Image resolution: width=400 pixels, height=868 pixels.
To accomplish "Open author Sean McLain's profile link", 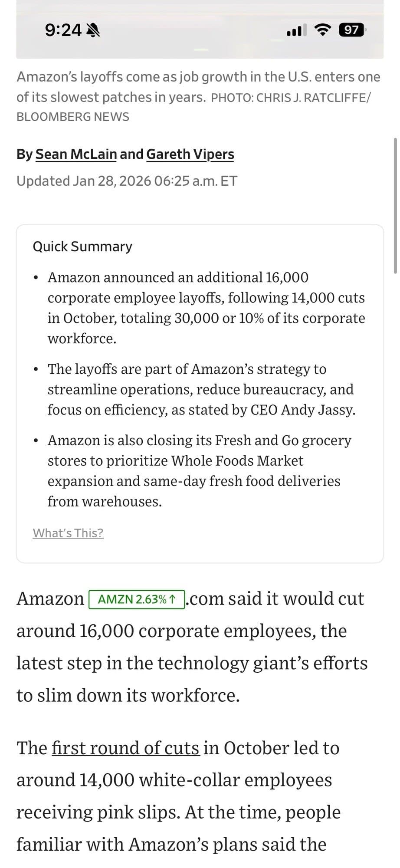I will pyautogui.click(x=76, y=154).
